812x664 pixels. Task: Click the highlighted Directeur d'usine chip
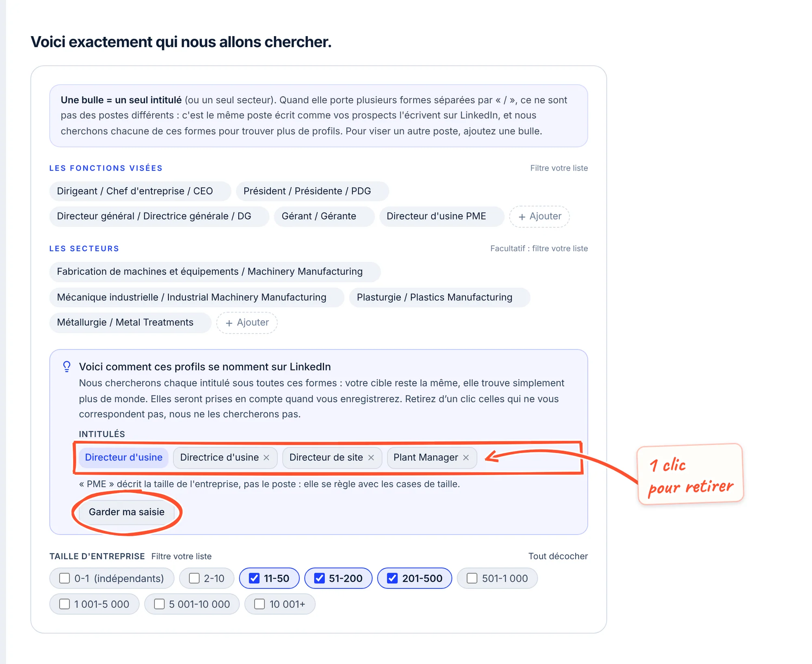pos(123,457)
